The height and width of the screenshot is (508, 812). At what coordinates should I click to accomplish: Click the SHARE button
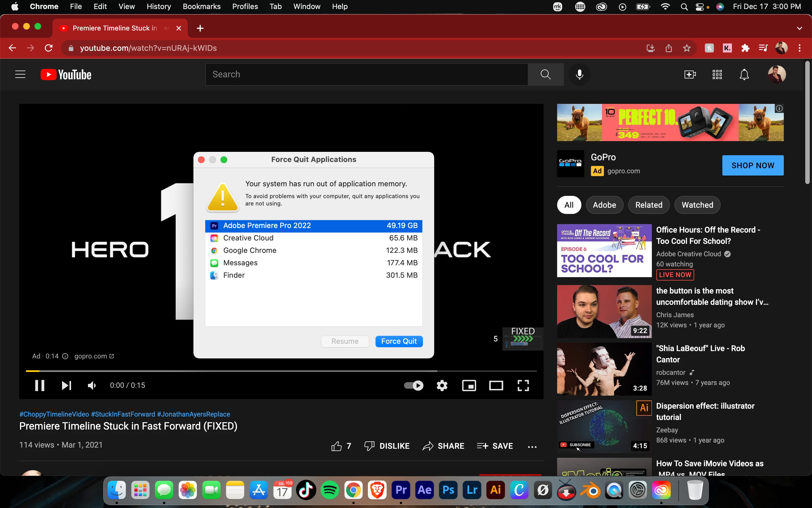(x=443, y=446)
